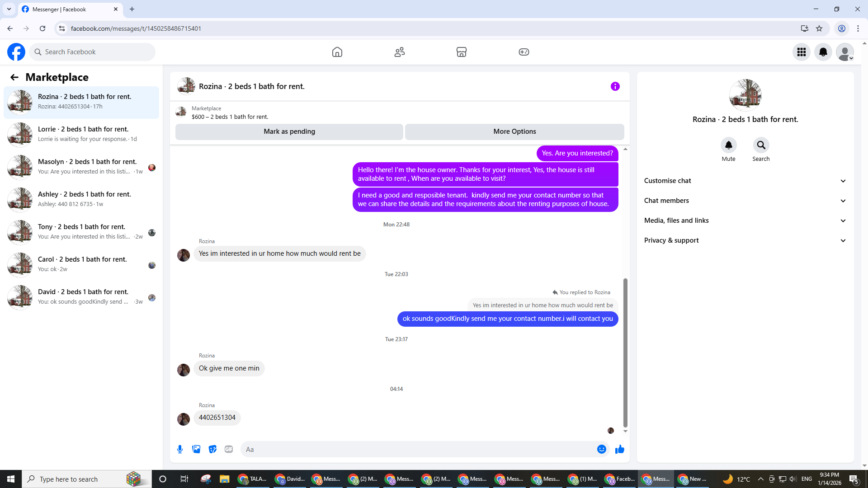Image resolution: width=868 pixels, height=488 pixels.
Task: Open the GIF picker icon
Action: 229,449
